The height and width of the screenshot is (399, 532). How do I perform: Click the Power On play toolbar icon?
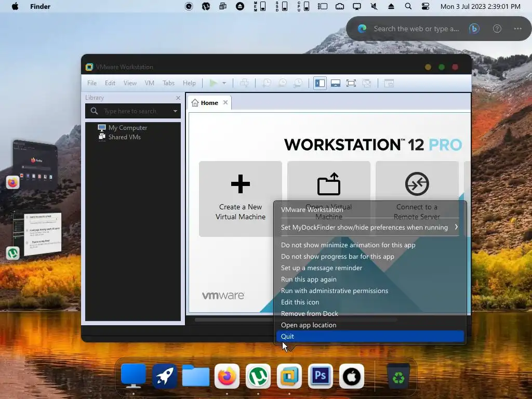tap(213, 83)
